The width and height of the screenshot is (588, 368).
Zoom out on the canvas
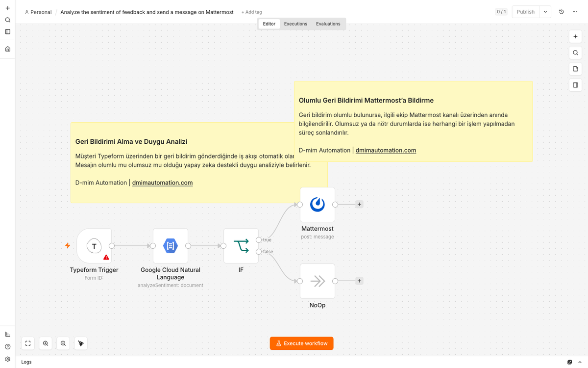63,343
